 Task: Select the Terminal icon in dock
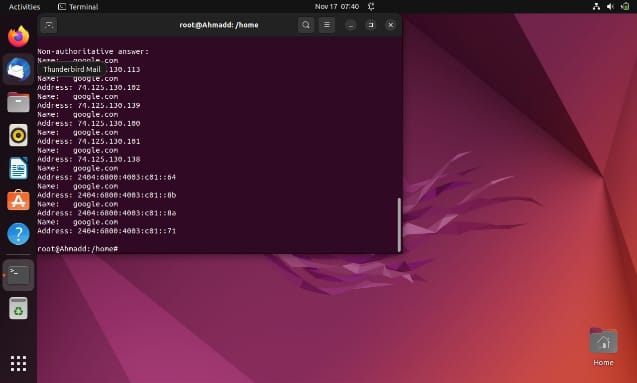18,275
